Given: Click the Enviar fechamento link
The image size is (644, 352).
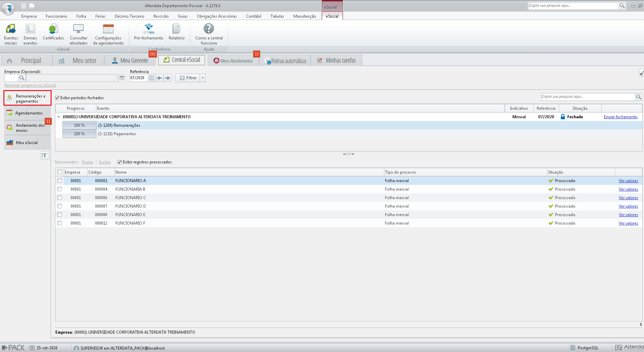Looking at the screenshot, I should pyautogui.click(x=621, y=117).
